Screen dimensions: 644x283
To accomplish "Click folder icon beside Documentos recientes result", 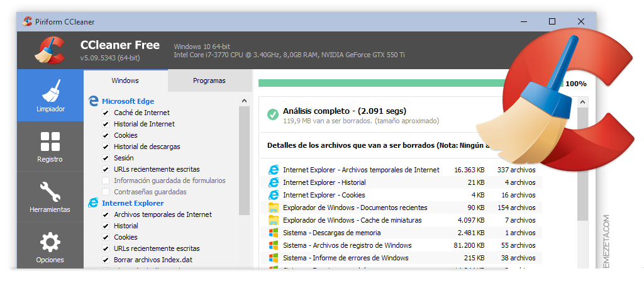I will click(273, 208).
